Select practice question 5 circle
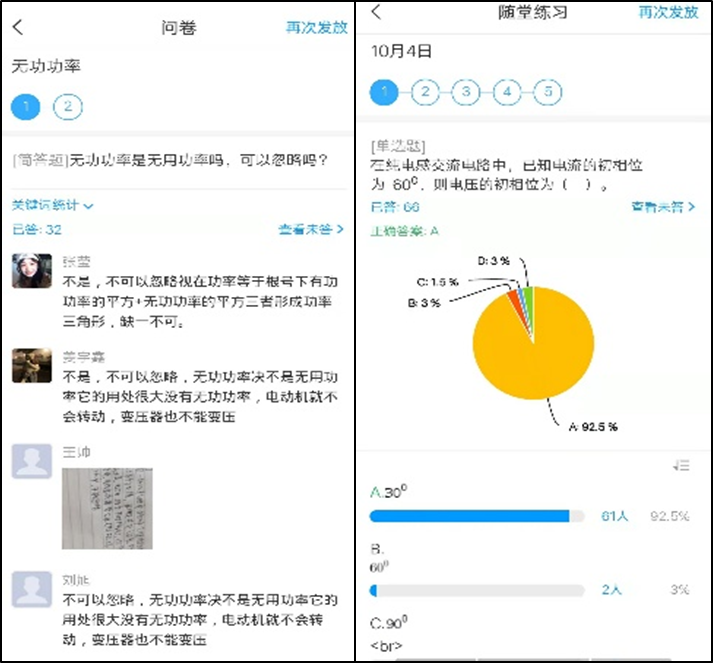This screenshot has width=713, height=663. (548, 92)
